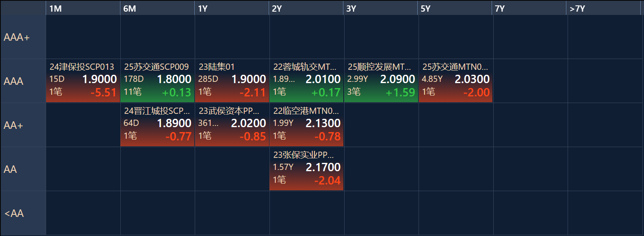This screenshot has height=236, width=644.
Task: Select the 5Y column header
Action: 455,9
